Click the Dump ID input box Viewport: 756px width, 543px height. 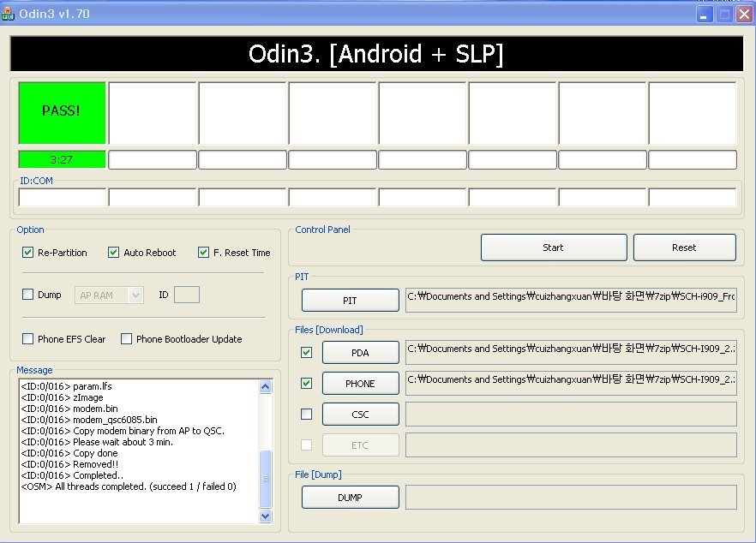pos(187,295)
